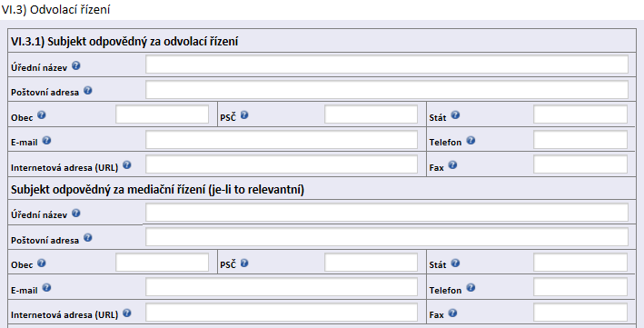Screen dimensions: 644x328
Task: Show help for Obec in appeal section
Action: [x=42, y=115]
